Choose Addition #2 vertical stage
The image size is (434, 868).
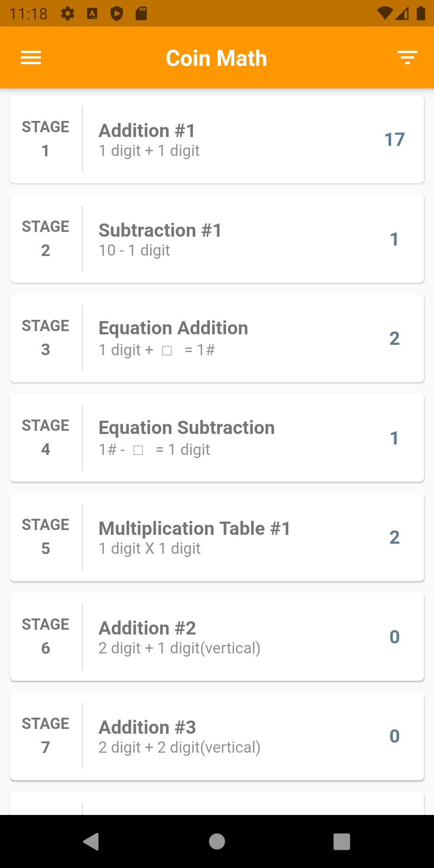[217, 637]
